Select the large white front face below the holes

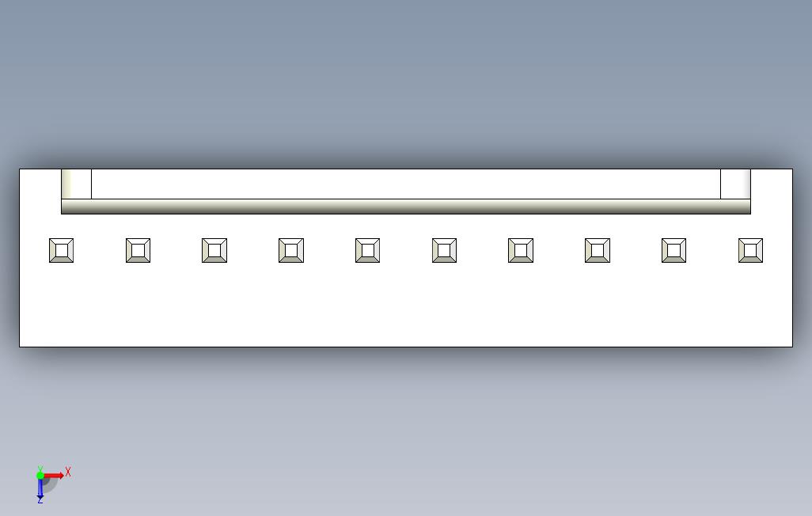pyautogui.click(x=406, y=305)
